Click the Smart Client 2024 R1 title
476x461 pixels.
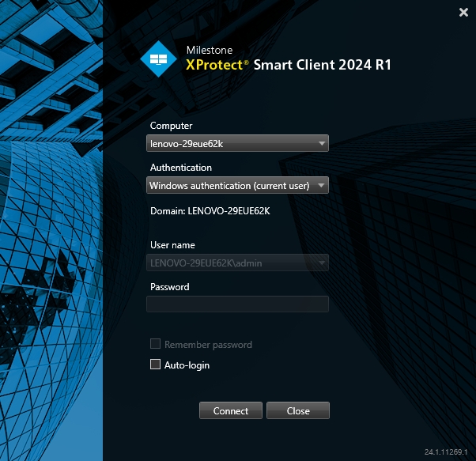pyautogui.click(x=322, y=66)
